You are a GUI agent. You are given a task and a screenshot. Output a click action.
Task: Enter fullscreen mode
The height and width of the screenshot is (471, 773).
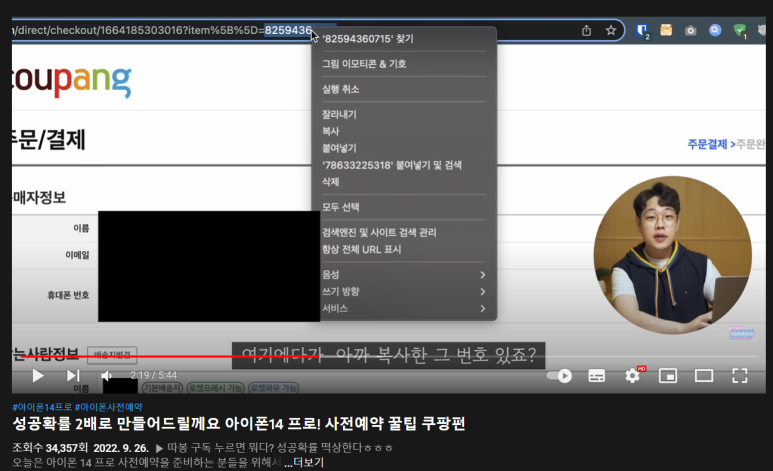[x=739, y=376]
